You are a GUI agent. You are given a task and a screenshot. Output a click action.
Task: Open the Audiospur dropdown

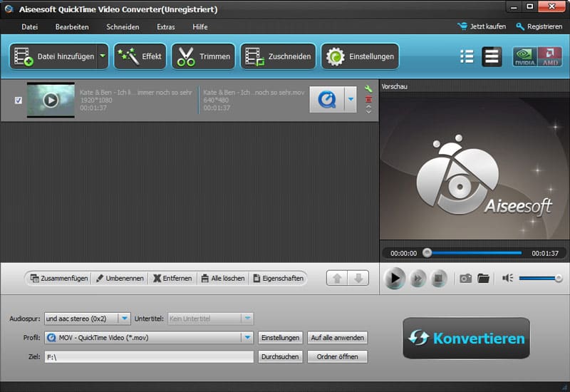[87, 319]
